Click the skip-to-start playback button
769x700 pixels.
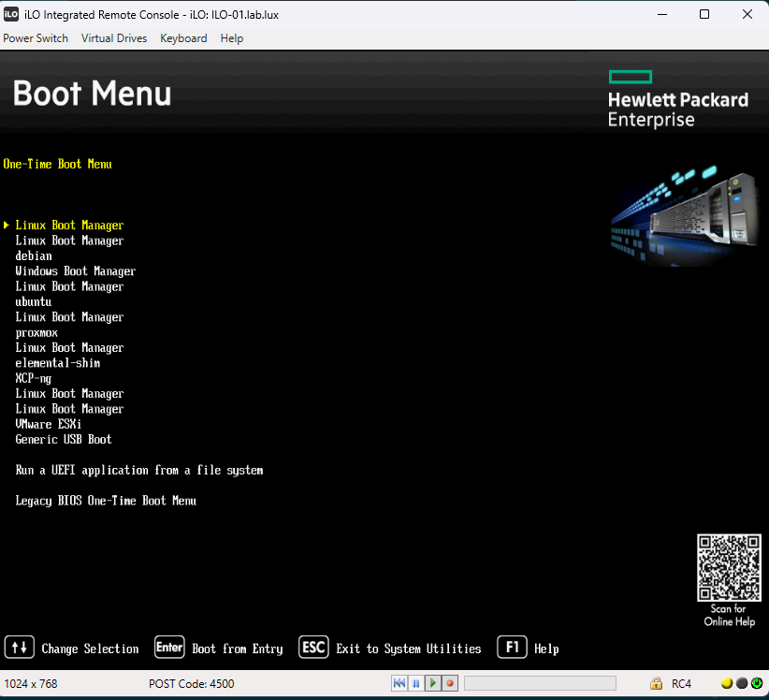click(399, 684)
